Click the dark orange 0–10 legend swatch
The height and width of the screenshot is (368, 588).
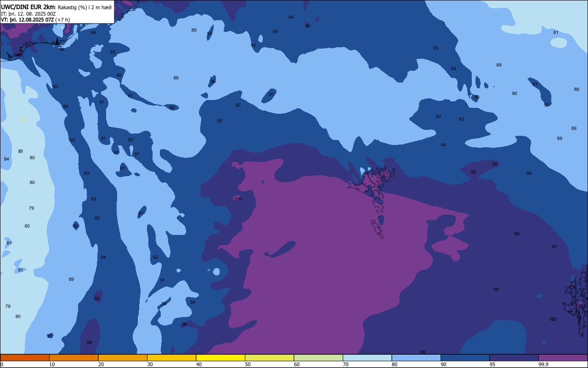coord(25,357)
